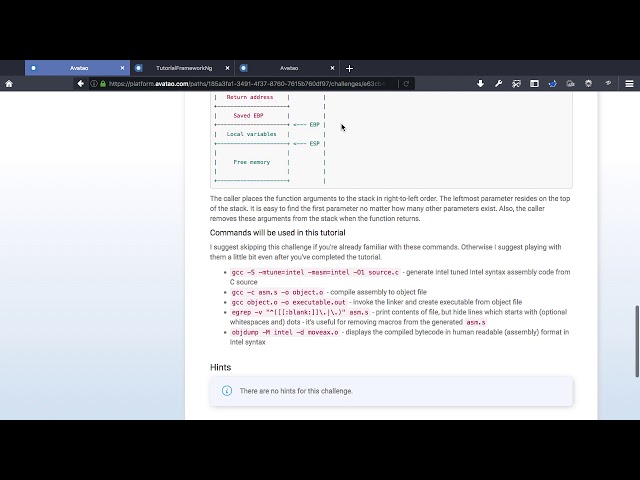Open the developer tools wrench icon
The height and width of the screenshot is (480, 640).
point(498,84)
